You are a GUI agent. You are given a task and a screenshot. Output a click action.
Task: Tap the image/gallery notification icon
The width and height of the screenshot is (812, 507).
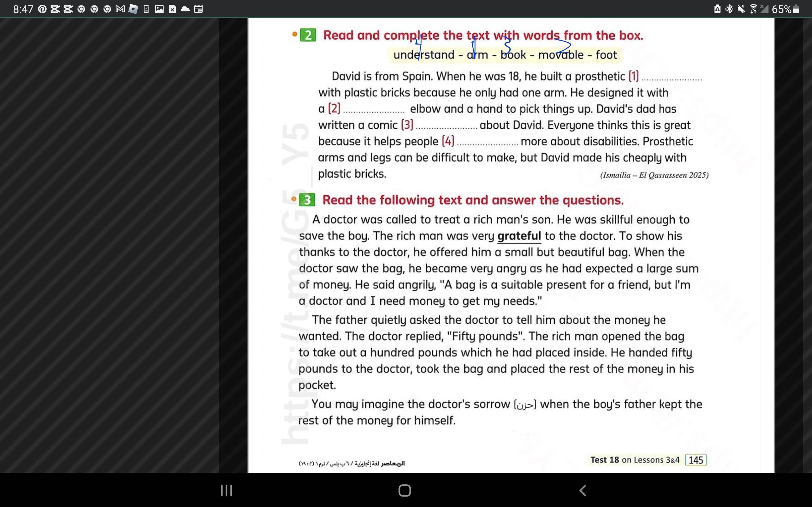159,9
